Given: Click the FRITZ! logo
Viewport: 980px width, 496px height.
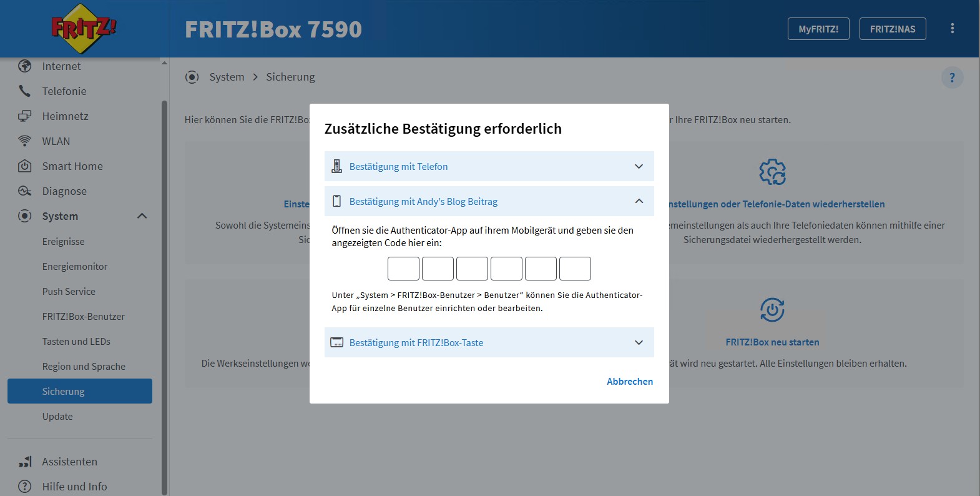Looking at the screenshot, I should 84,29.
